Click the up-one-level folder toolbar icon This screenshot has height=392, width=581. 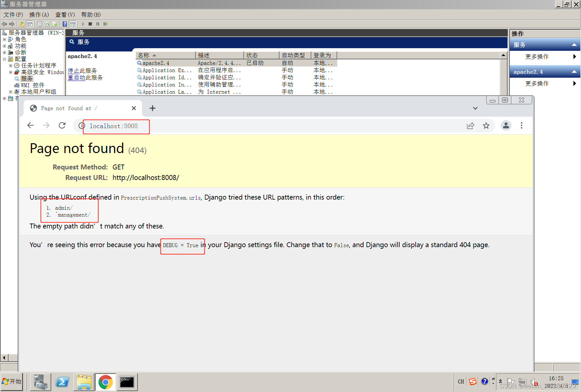coord(22,24)
